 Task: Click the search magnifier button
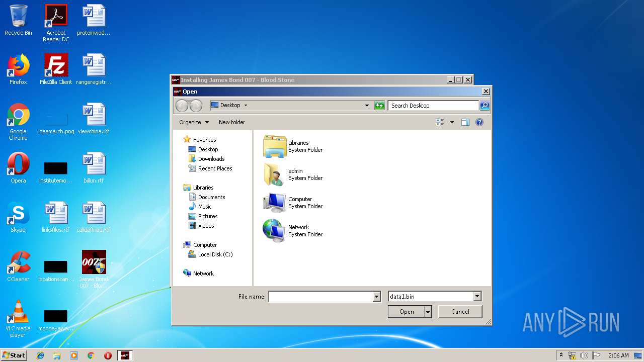click(x=485, y=106)
